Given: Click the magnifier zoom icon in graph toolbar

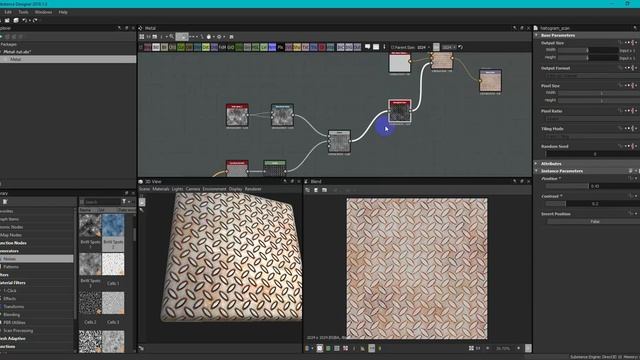Looking at the screenshot, I should 172,37.
